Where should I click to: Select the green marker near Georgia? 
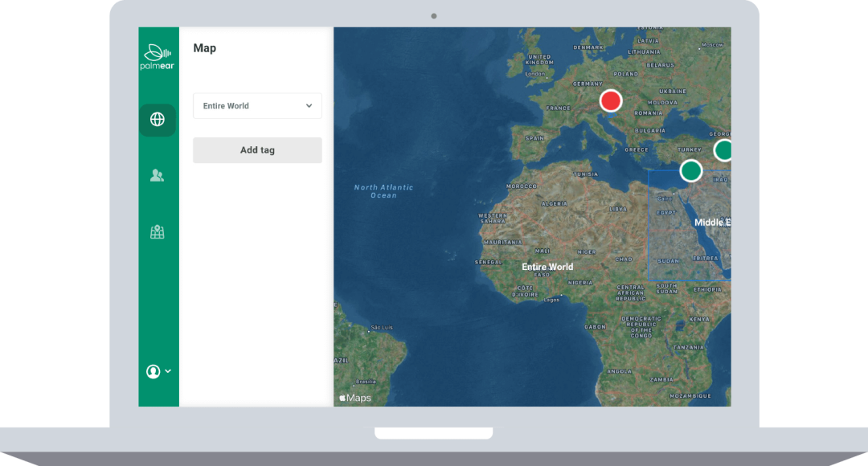point(723,150)
